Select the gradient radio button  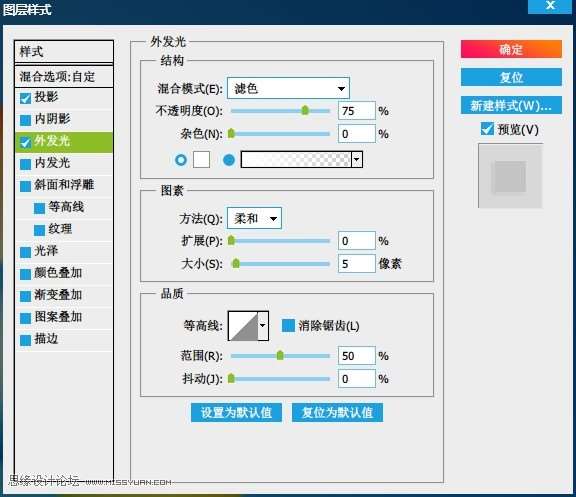pos(229,160)
